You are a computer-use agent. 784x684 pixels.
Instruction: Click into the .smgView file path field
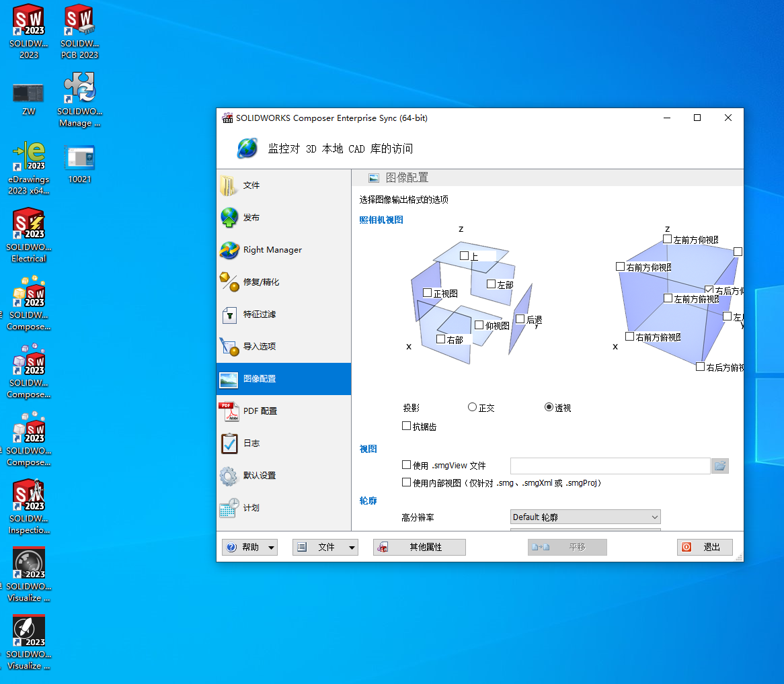click(x=610, y=466)
